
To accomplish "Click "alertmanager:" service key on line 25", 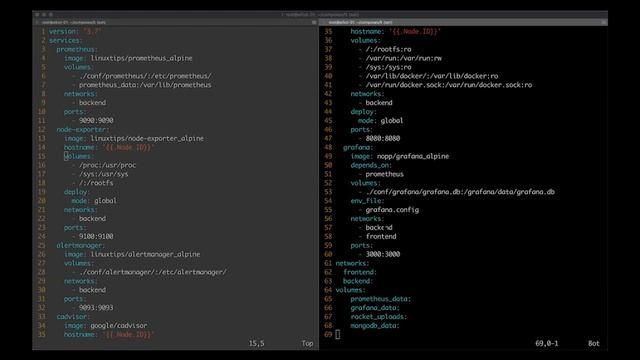I will [81, 246].
